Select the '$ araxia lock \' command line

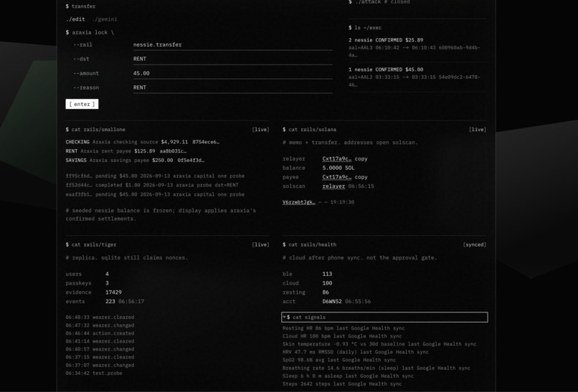click(90, 32)
